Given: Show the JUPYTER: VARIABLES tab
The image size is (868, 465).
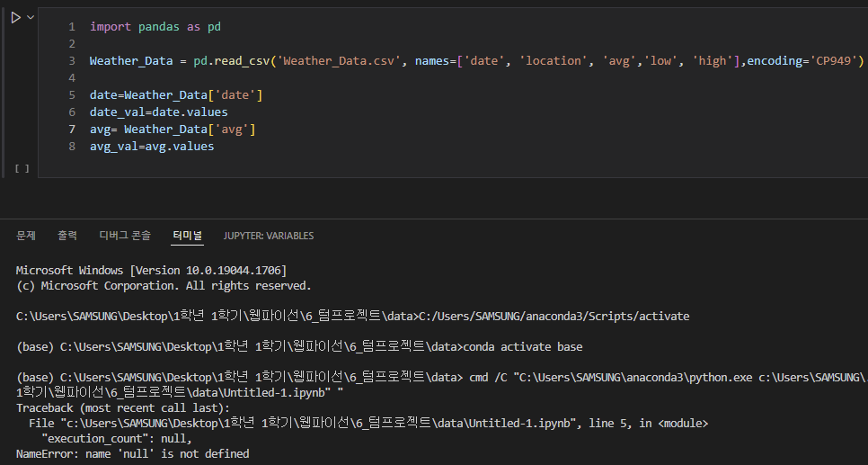Looking at the screenshot, I should (268, 236).
